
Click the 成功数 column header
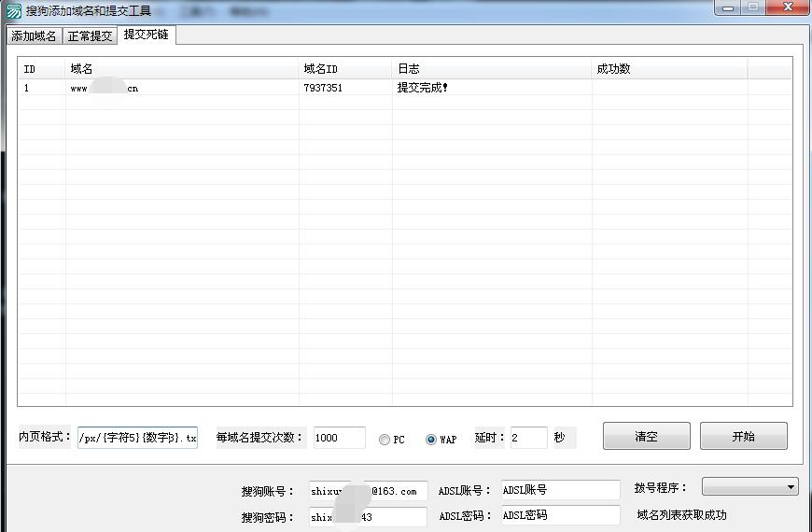(x=669, y=68)
